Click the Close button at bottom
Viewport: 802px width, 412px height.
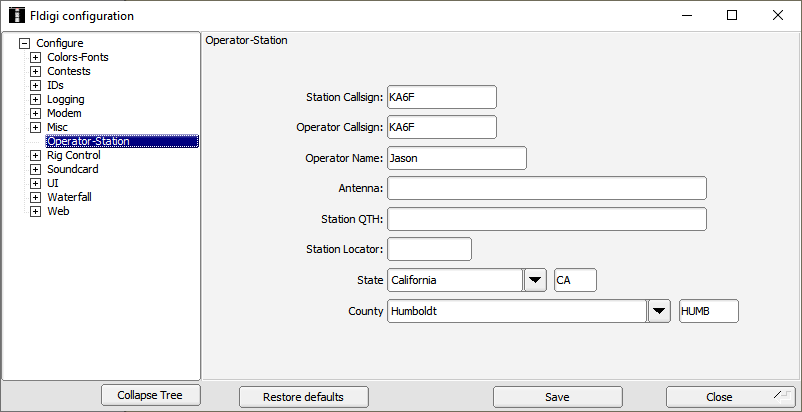click(x=731, y=397)
